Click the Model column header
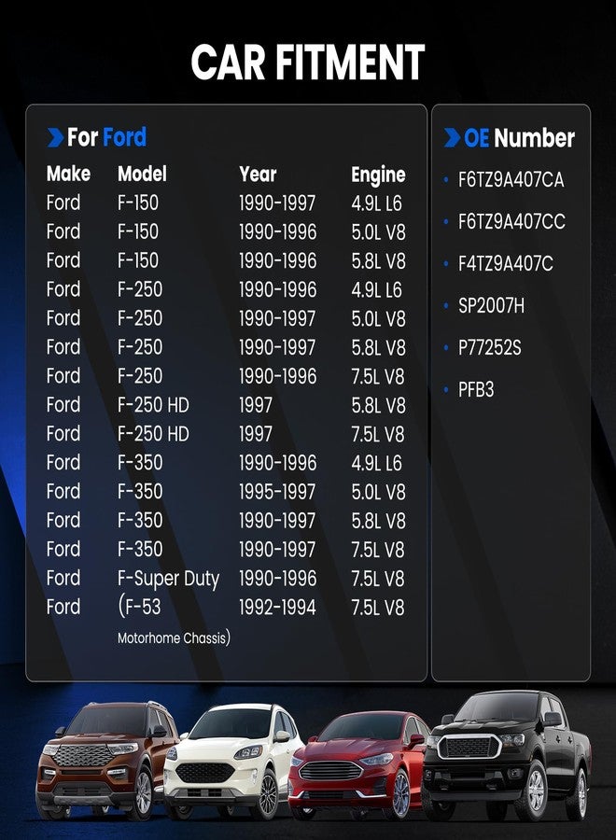 [x=142, y=174]
